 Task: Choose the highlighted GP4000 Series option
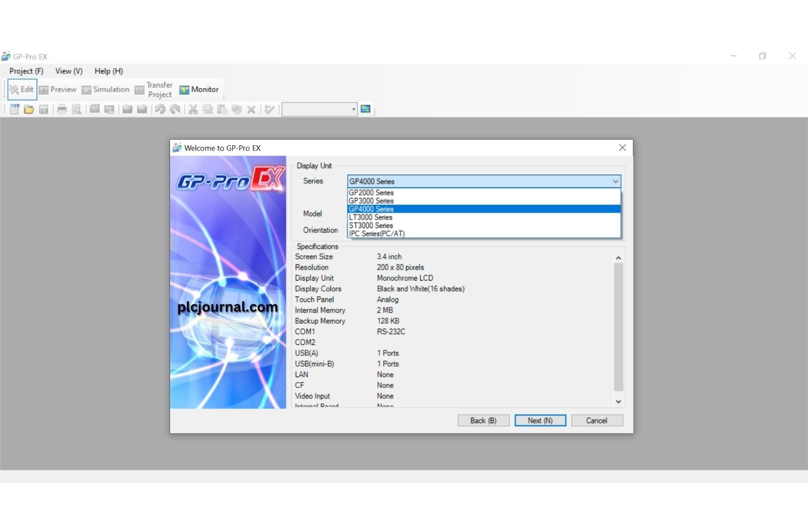[x=484, y=209]
